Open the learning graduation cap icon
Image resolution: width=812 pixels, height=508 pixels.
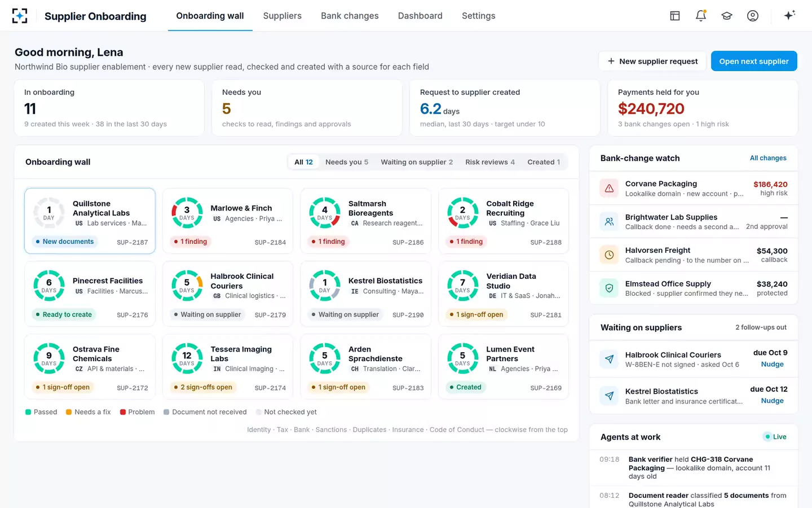727,16
